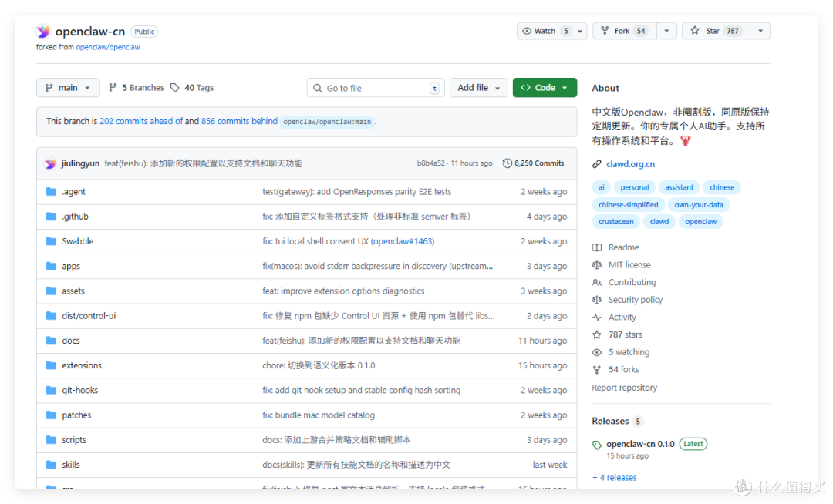This screenshot has height=504, width=833.
Task: Select the 'assistant' topic tag
Action: [679, 187]
